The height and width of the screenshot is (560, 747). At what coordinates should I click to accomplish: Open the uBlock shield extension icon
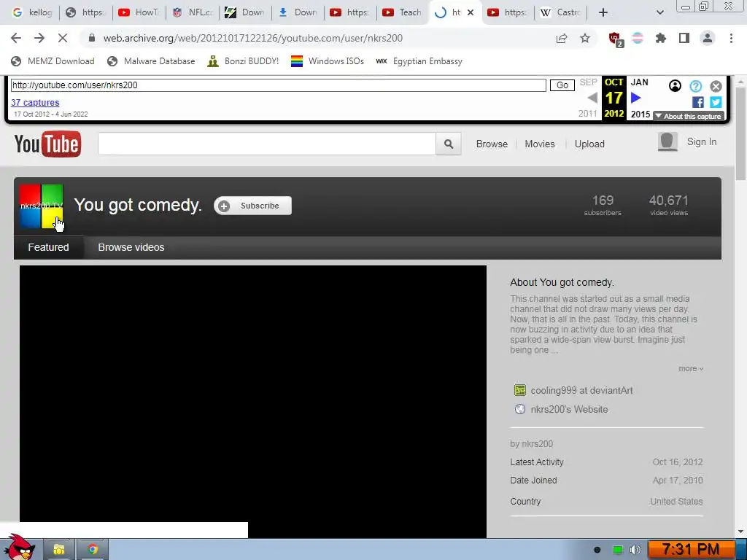[x=616, y=39]
